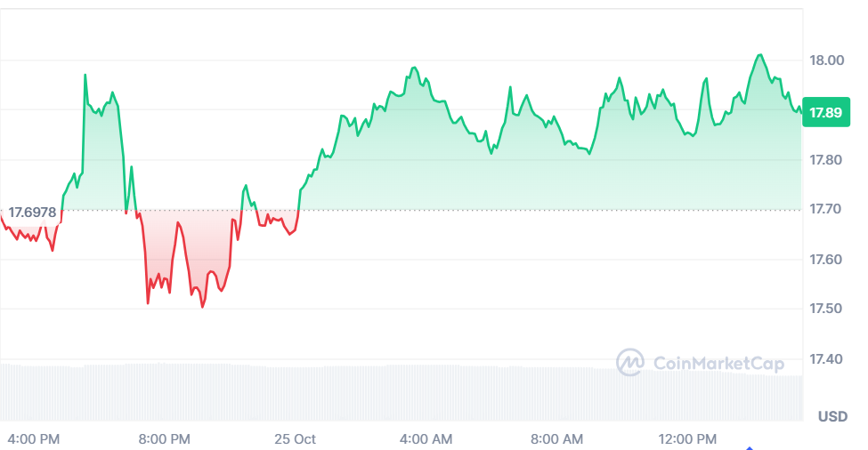Select the 25 Oct date label

(x=295, y=439)
